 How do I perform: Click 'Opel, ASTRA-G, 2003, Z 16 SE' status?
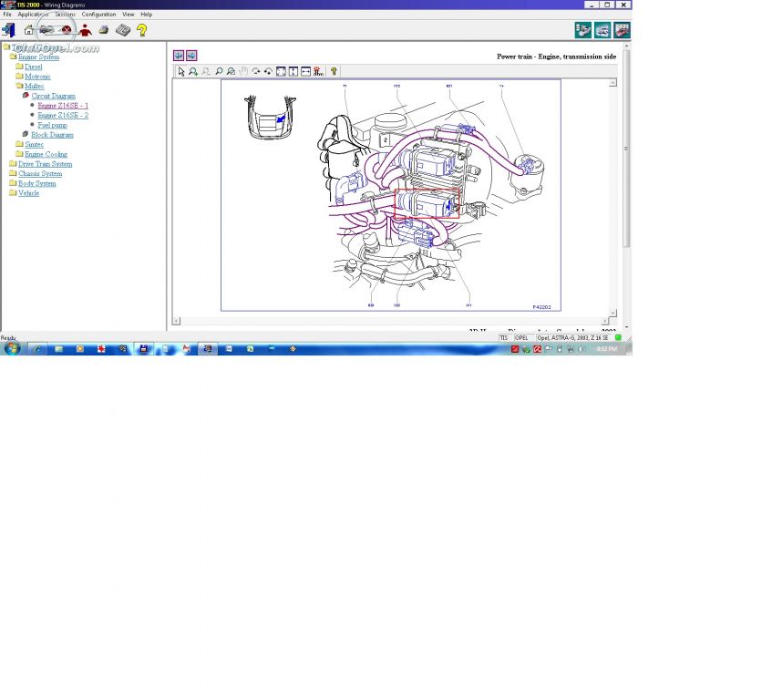click(x=572, y=337)
